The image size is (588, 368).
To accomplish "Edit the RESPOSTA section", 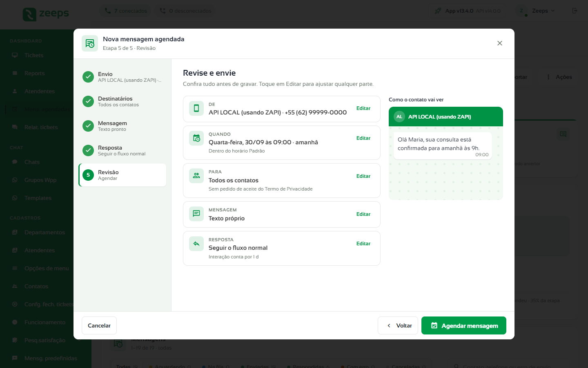I will click(363, 244).
